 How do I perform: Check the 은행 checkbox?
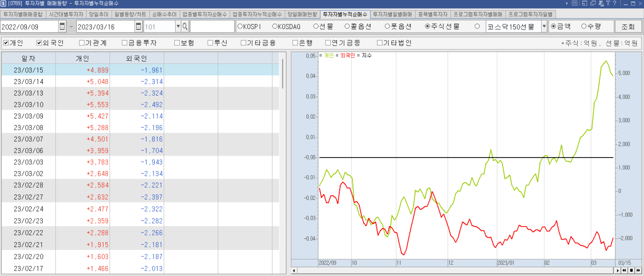pyautogui.click(x=295, y=43)
